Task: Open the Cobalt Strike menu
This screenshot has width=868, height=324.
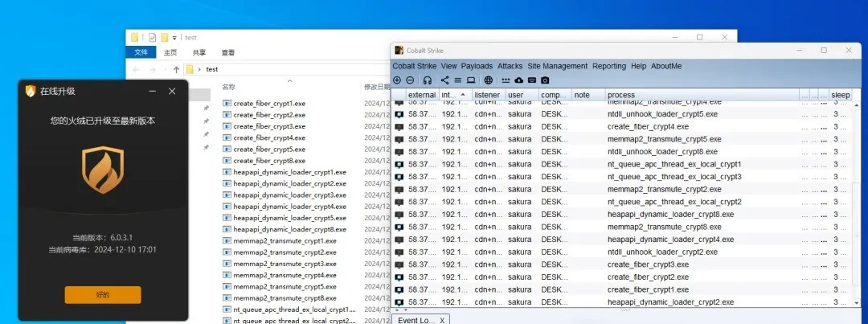Action: click(x=415, y=66)
